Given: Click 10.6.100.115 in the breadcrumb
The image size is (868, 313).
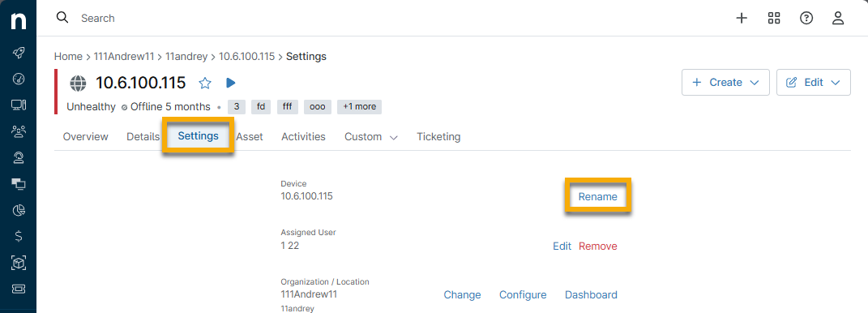Looking at the screenshot, I should (247, 57).
